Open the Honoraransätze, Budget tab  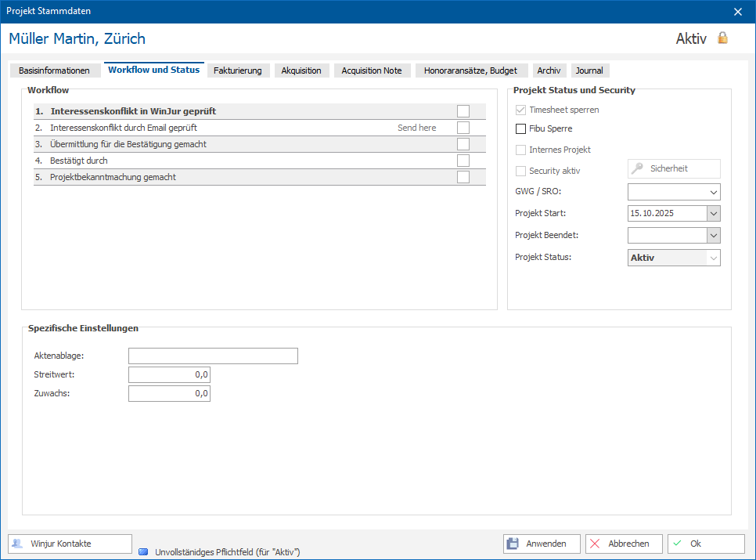(x=470, y=70)
